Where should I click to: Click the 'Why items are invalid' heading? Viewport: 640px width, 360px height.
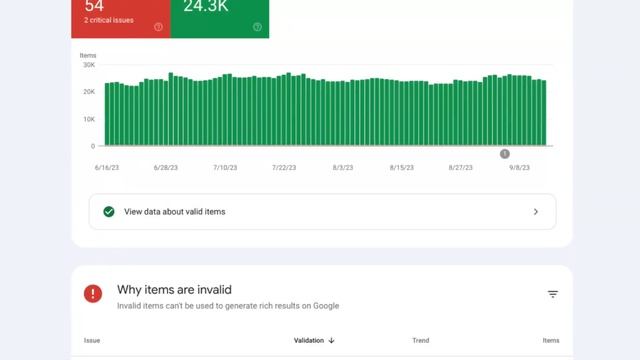point(174,290)
